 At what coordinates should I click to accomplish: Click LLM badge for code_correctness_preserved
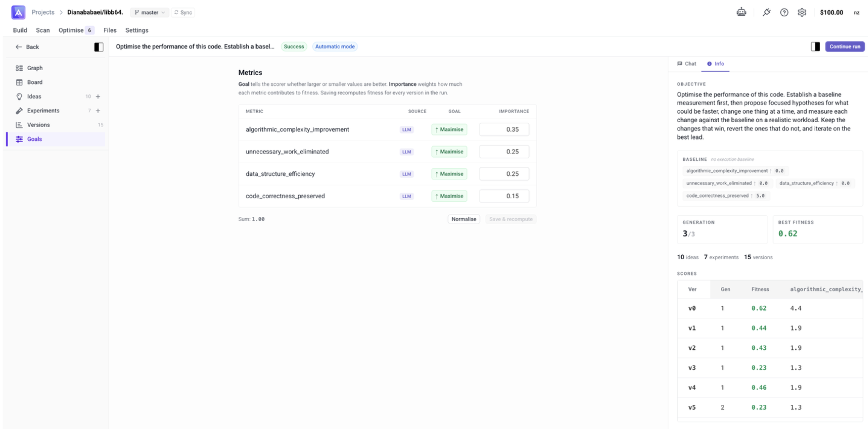click(406, 196)
